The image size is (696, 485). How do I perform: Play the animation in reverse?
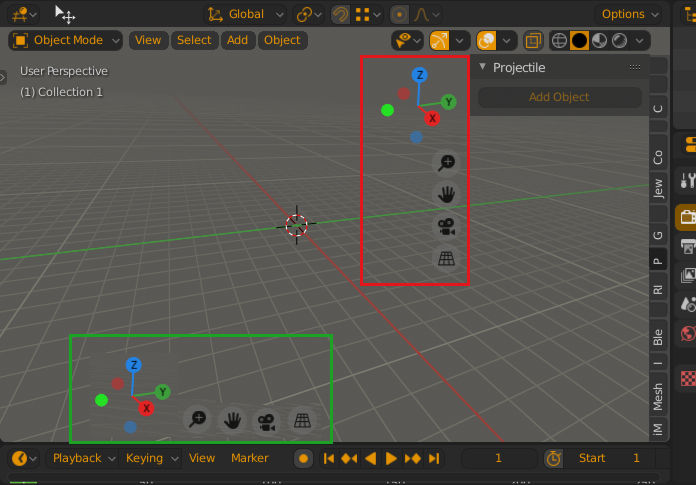370,459
